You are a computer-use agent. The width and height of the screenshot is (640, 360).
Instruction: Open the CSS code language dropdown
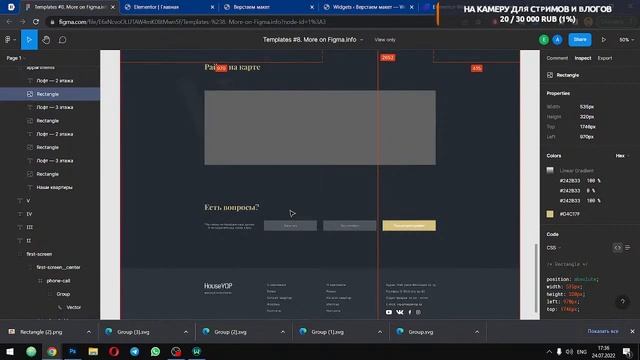553,248
